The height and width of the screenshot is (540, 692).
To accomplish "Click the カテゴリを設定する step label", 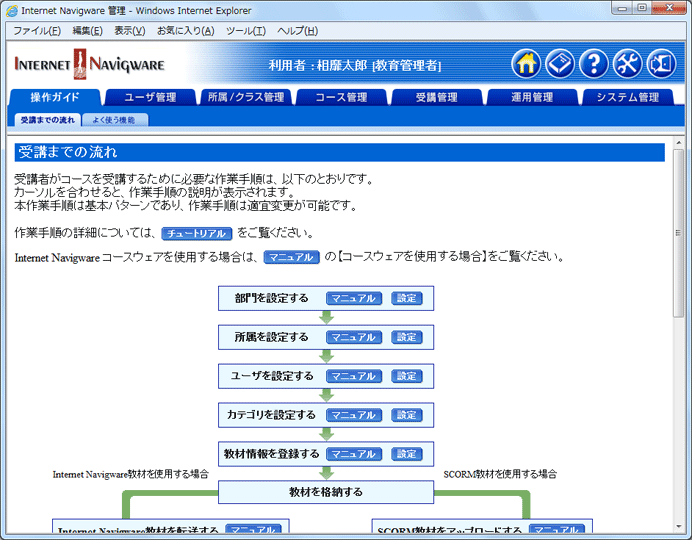I will pos(271,415).
